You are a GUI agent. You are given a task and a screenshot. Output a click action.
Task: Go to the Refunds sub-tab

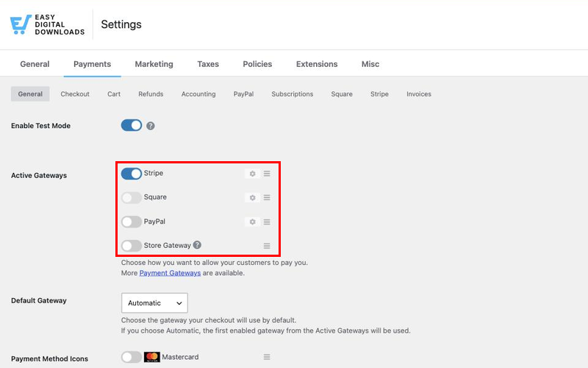click(x=151, y=94)
